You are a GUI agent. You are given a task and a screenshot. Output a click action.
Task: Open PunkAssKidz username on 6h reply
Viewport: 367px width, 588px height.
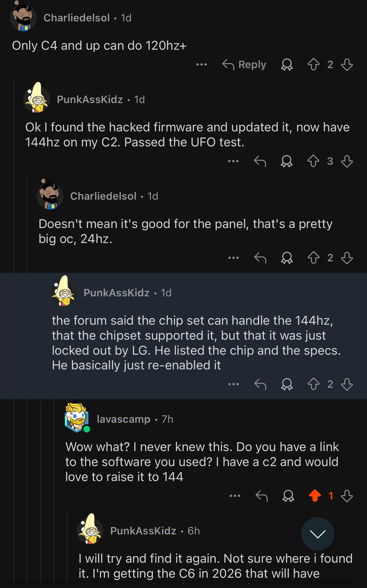click(x=143, y=531)
